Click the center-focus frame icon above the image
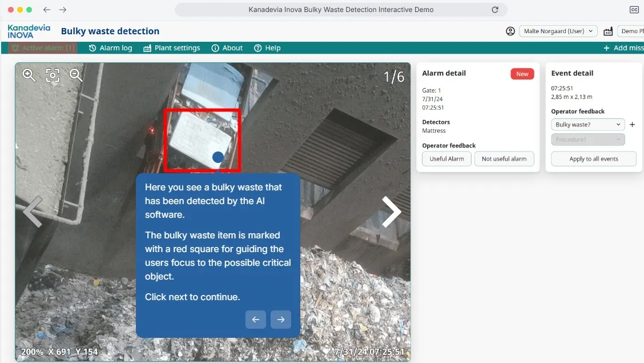644x363 pixels. click(x=53, y=75)
